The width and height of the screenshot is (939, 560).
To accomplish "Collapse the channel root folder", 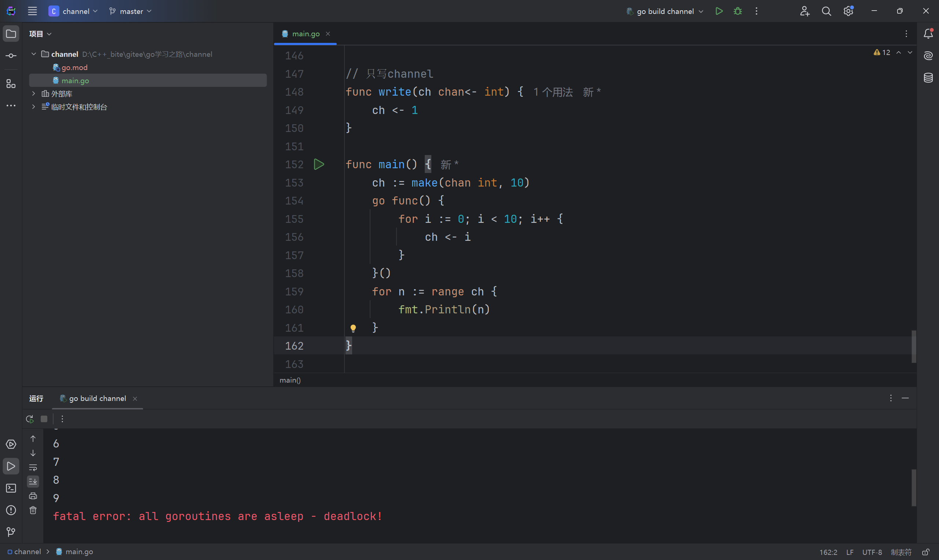I will click(x=34, y=54).
